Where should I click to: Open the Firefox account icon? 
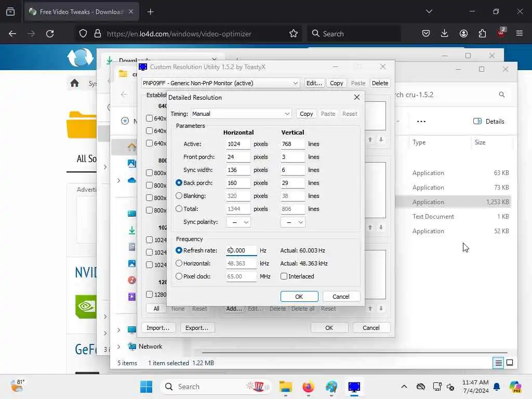point(463,33)
